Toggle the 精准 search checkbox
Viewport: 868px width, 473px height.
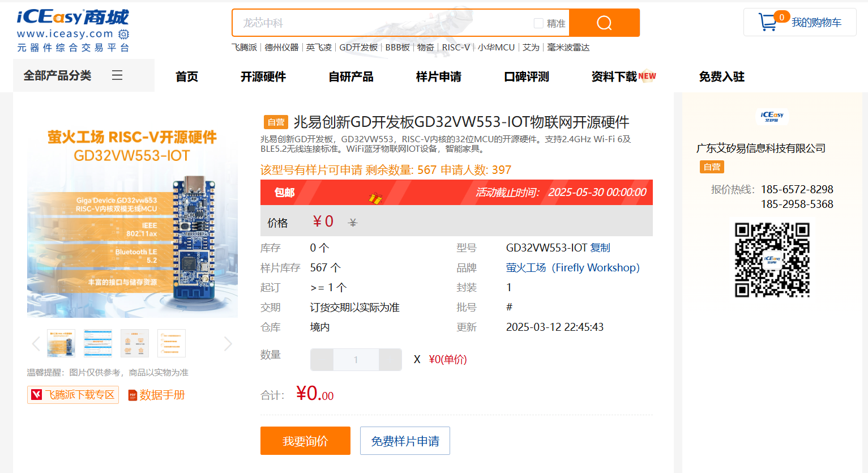538,23
